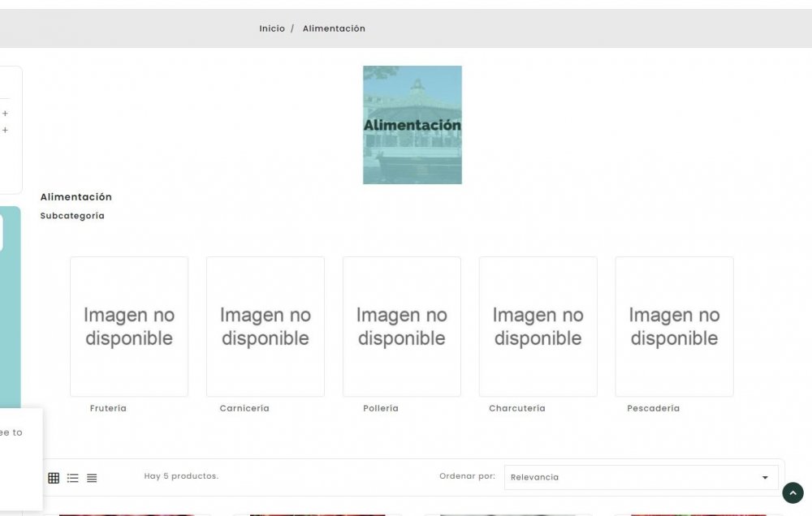Switch to grid view layout
This screenshot has width=812, height=516.
[x=54, y=478]
